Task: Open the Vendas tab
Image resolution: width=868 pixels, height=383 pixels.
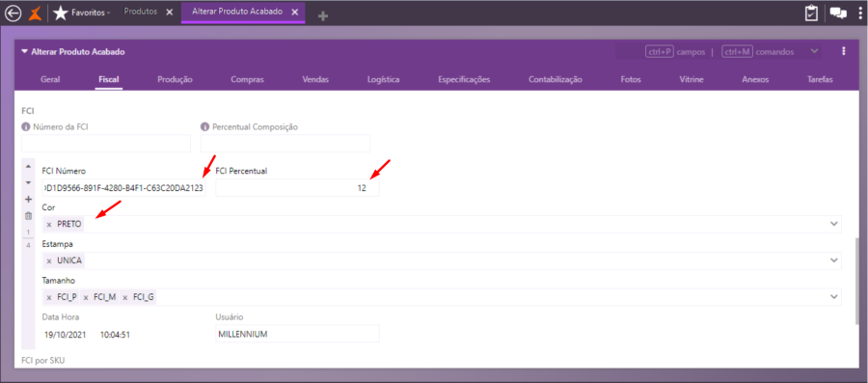Action: (x=315, y=79)
